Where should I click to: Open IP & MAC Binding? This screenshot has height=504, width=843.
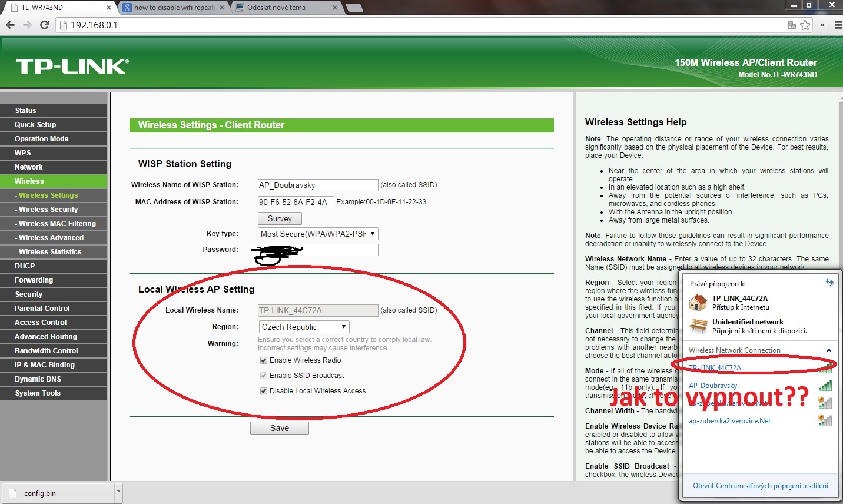click(54, 365)
